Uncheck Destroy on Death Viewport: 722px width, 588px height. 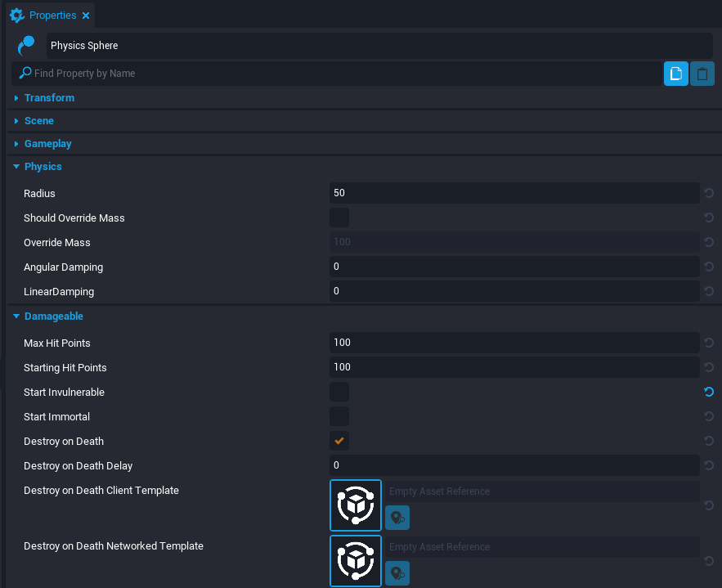coord(339,441)
